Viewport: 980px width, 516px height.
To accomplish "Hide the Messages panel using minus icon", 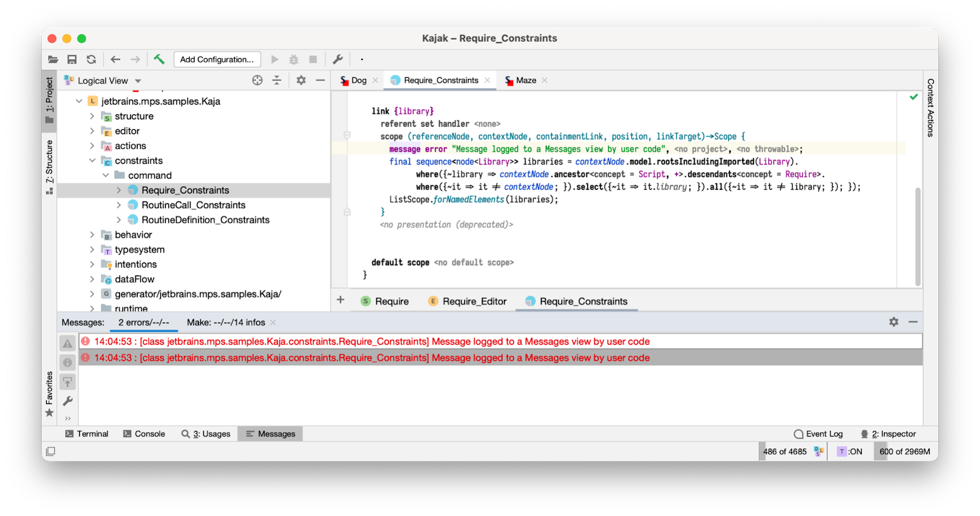I will pos(913,322).
